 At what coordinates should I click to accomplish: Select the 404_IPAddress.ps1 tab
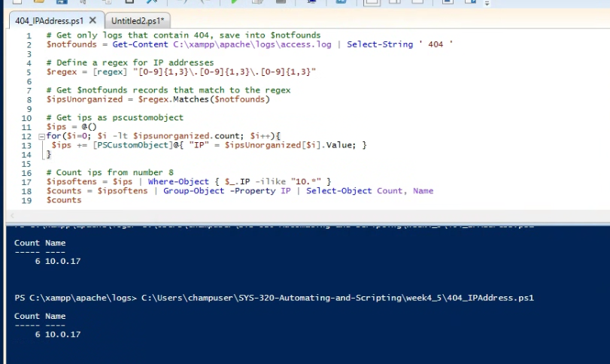[x=49, y=21]
